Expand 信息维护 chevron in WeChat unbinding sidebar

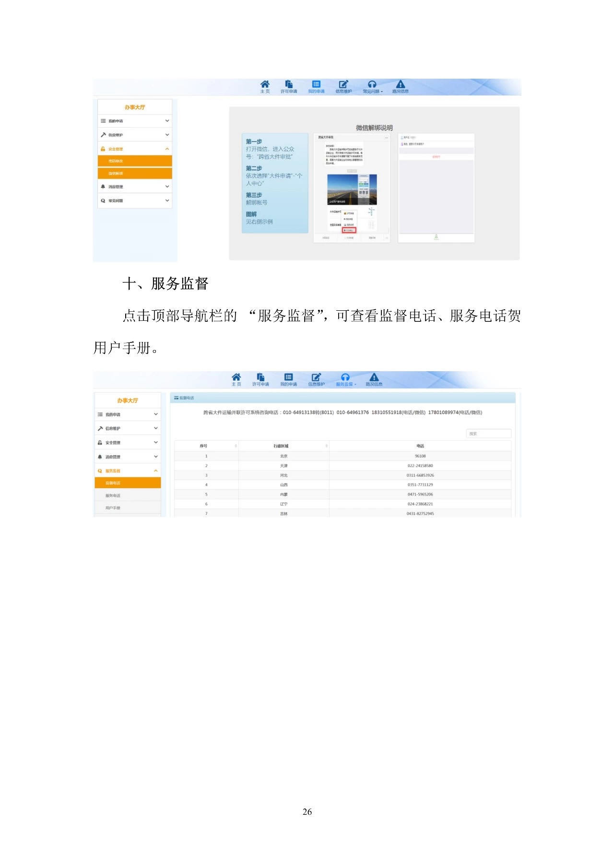click(x=167, y=135)
